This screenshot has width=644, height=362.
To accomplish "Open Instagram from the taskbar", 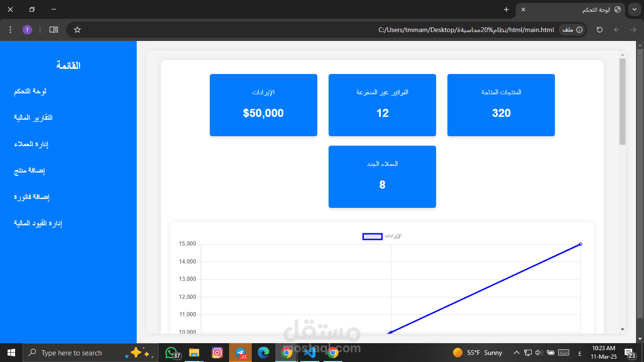I will (217, 353).
